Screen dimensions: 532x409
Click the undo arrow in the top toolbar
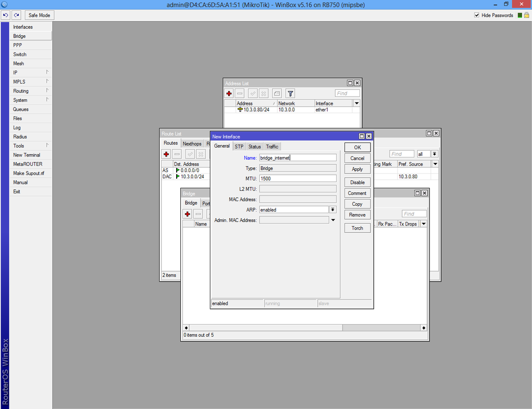pos(5,15)
